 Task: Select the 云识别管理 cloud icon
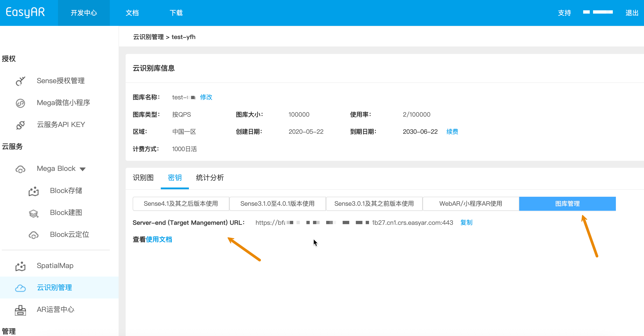(x=20, y=288)
